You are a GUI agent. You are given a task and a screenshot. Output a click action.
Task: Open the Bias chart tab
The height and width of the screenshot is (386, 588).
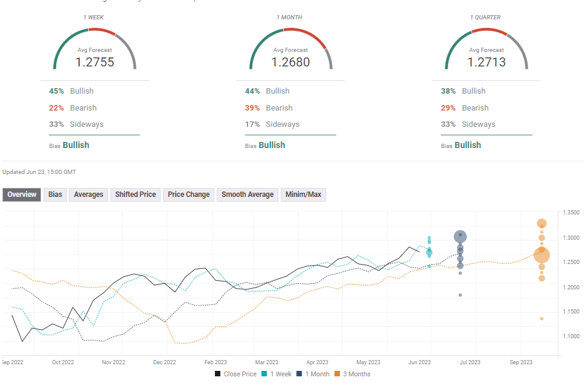click(x=55, y=195)
